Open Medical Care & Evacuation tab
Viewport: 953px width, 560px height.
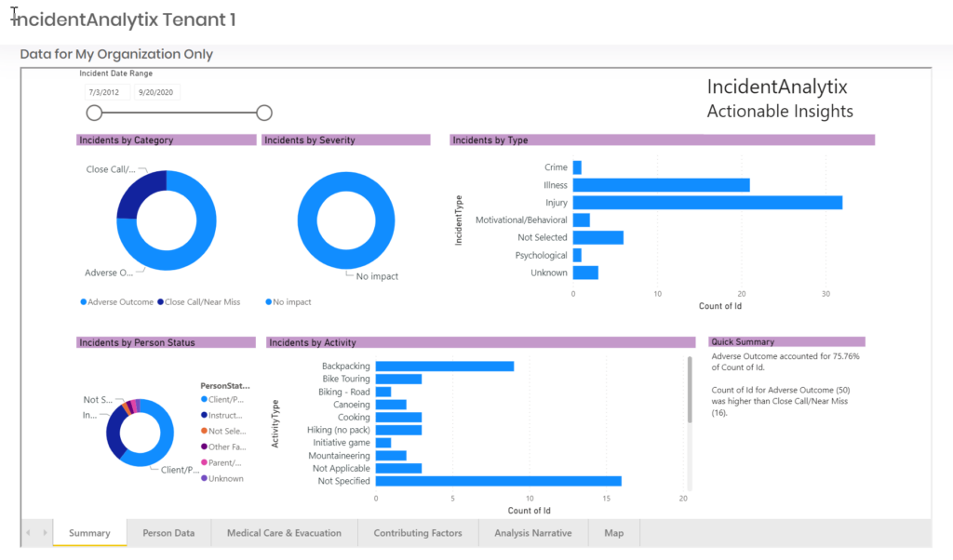[x=284, y=533]
